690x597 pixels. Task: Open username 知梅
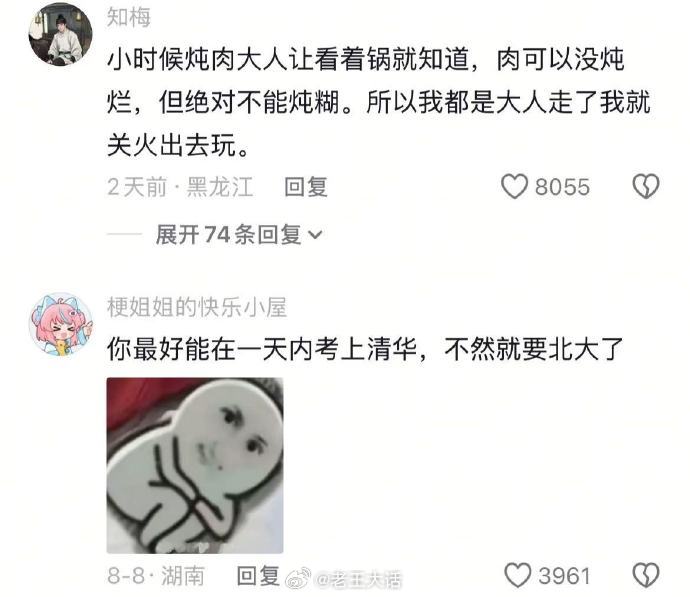(128, 18)
